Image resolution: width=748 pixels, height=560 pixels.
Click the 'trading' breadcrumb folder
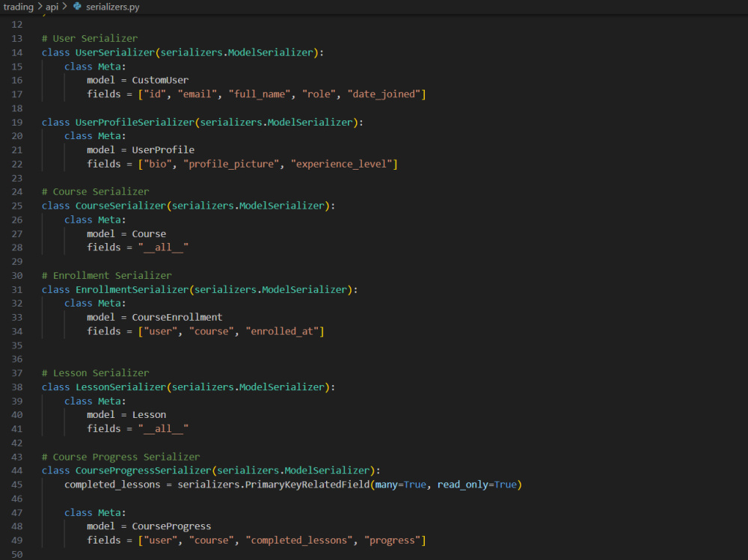18,7
